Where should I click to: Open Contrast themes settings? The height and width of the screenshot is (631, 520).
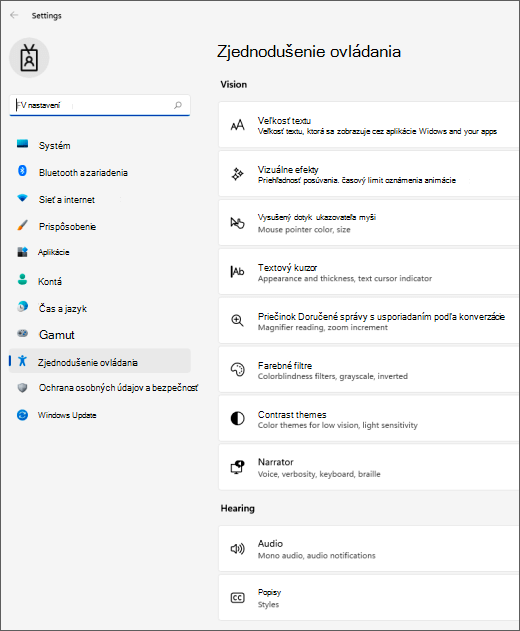pos(369,418)
